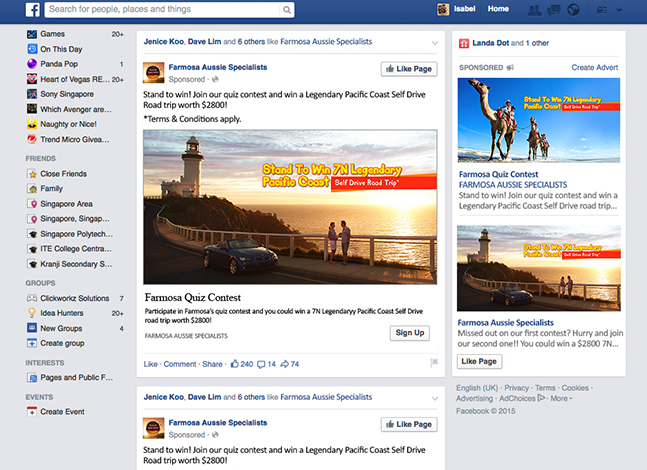Click the Heart of Vegas app icon
This screenshot has height=470, width=647.
[32, 79]
